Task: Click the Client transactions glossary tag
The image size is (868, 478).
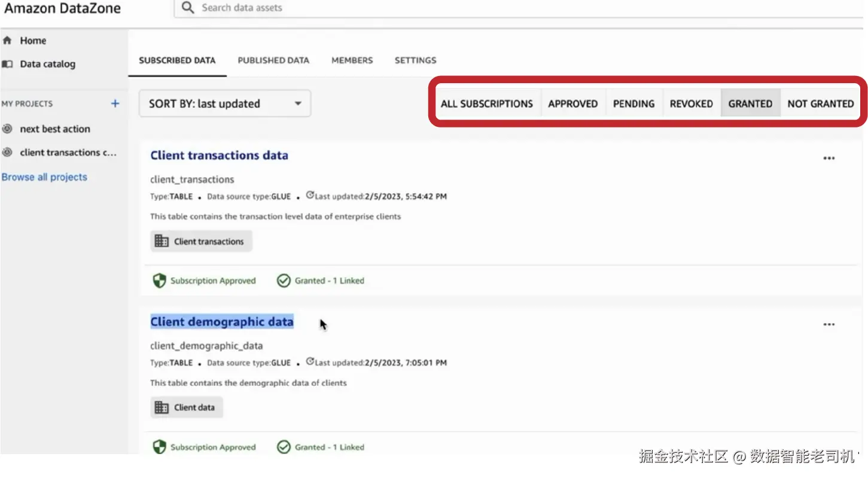Action: (x=201, y=241)
